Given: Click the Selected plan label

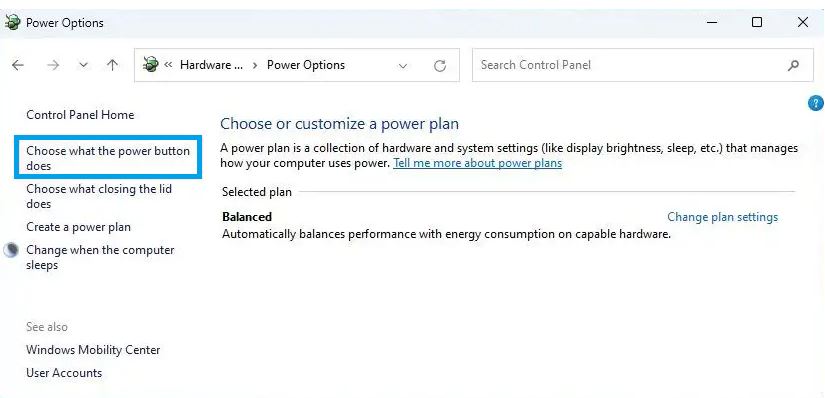Looking at the screenshot, I should [257, 192].
